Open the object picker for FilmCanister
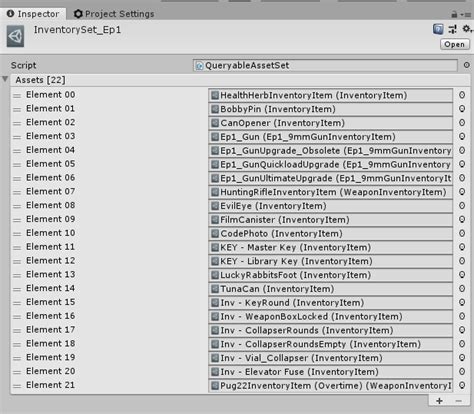 coord(462,219)
